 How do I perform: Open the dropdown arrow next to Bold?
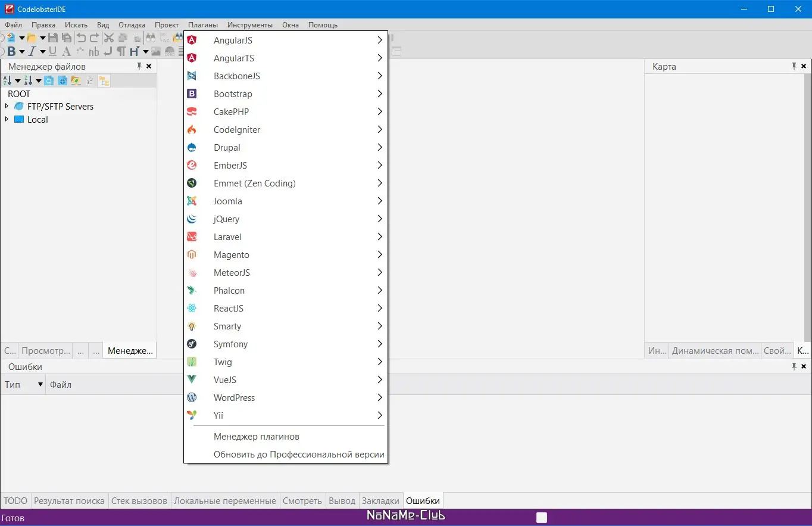(21, 52)
